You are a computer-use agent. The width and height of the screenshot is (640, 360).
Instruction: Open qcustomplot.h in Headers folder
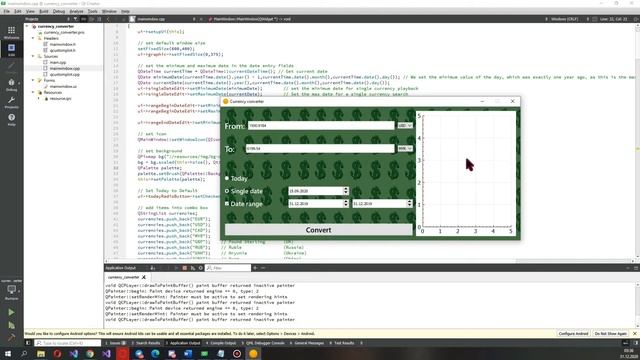[62, 50]
